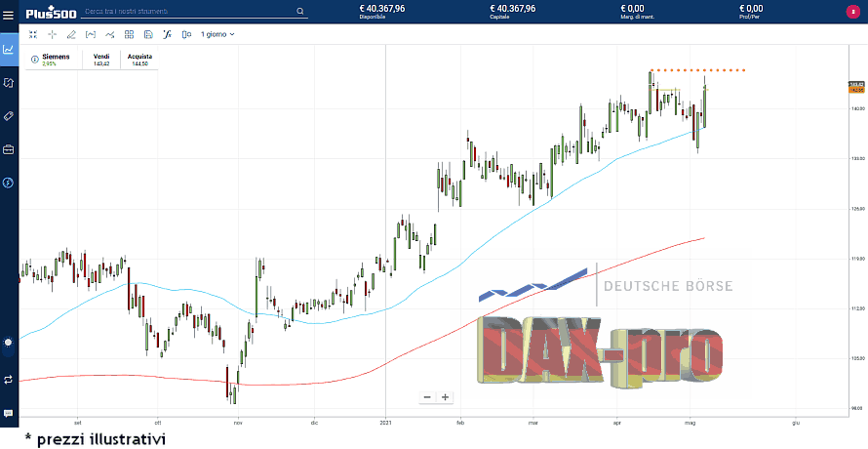Open the chart type bracket icon

[91, 34]
